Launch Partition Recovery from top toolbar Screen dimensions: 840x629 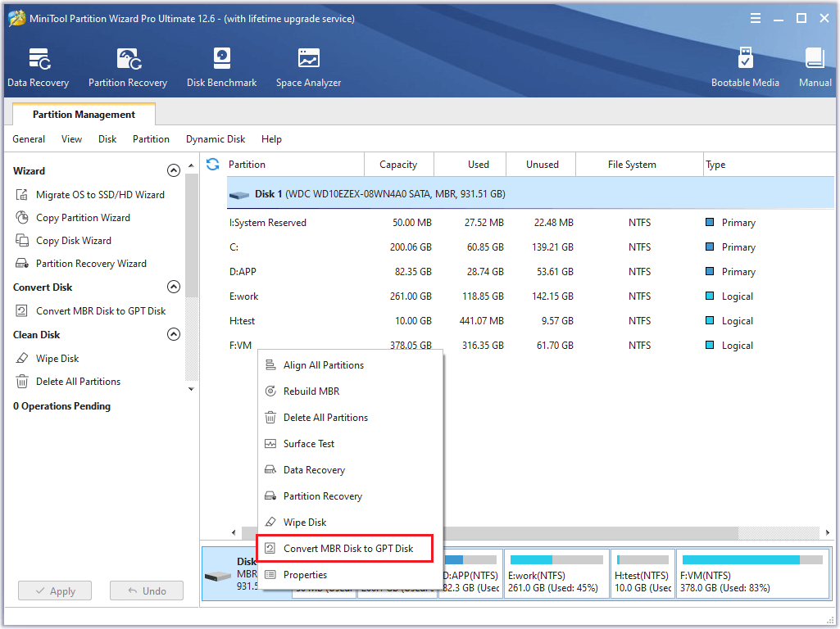click(x=128, y=67)
